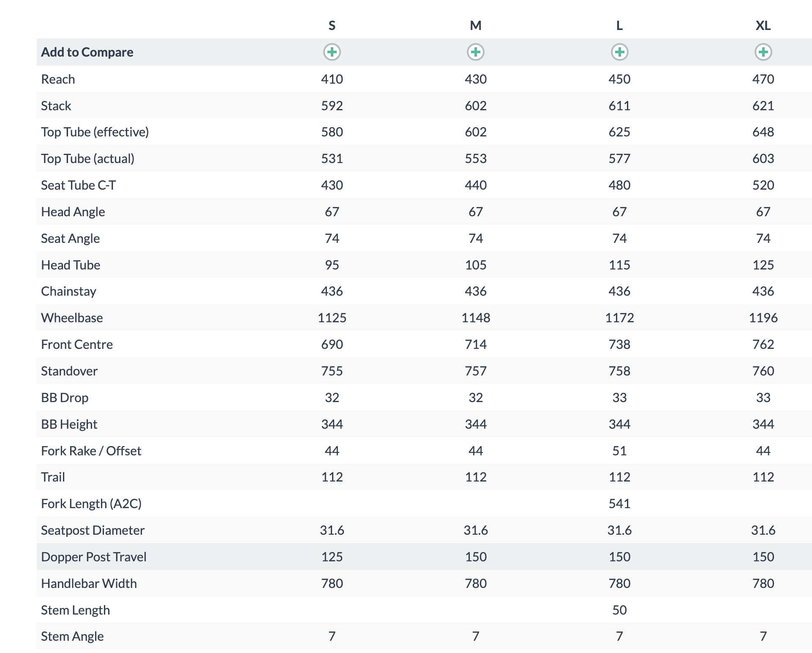
Task: Click the Wheelbase value 1172 for L
Action: pos(619,318)
